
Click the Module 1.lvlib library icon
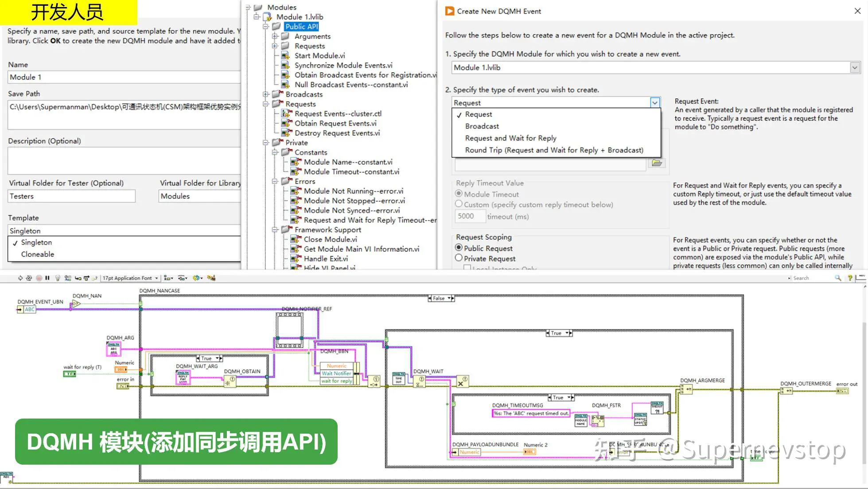pos(267,17)
